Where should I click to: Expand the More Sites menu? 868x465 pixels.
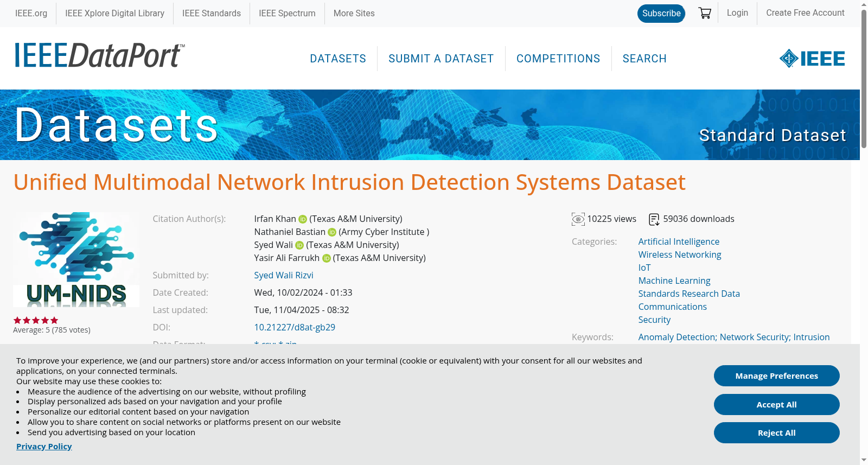tap(354, 13)
